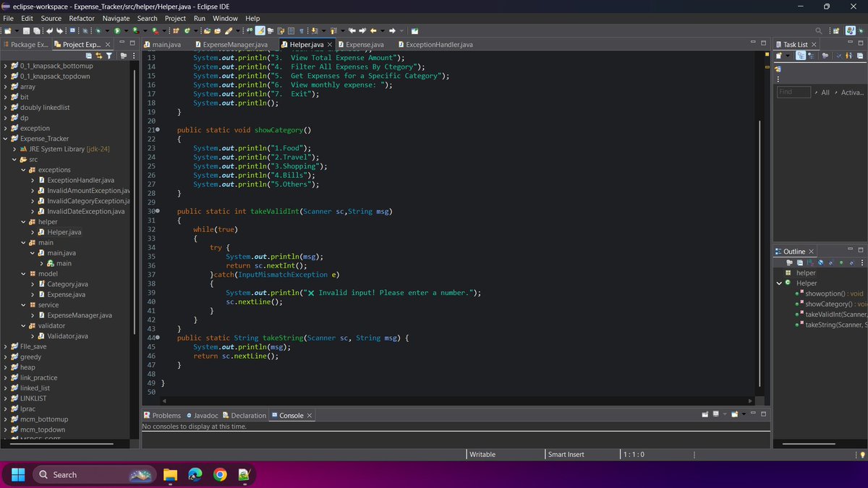The height and width of the screenshot is (488, 868).
Task: Open the Windows Start button
Action: tap(18, 474)
